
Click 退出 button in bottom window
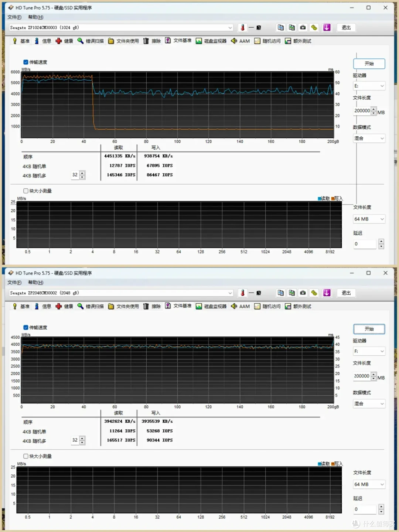click(346, 293)
